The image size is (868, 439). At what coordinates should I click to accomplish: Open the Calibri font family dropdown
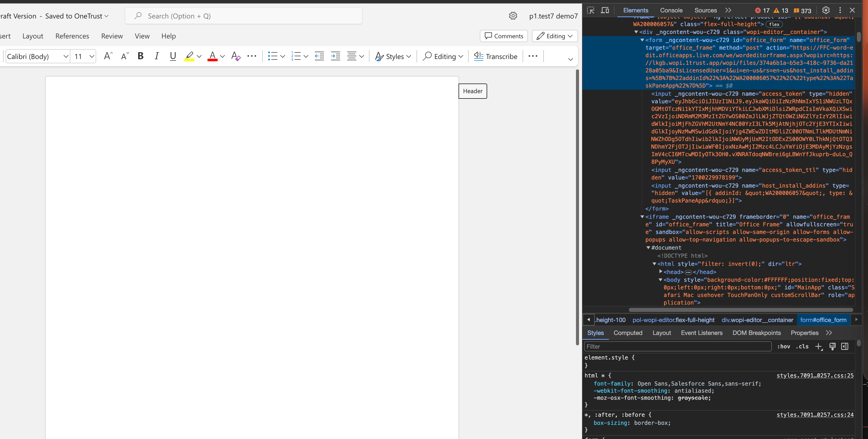(66, 56)
